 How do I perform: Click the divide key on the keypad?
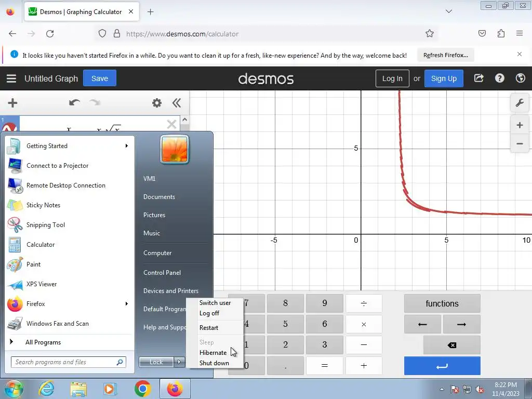pos(364,303)
